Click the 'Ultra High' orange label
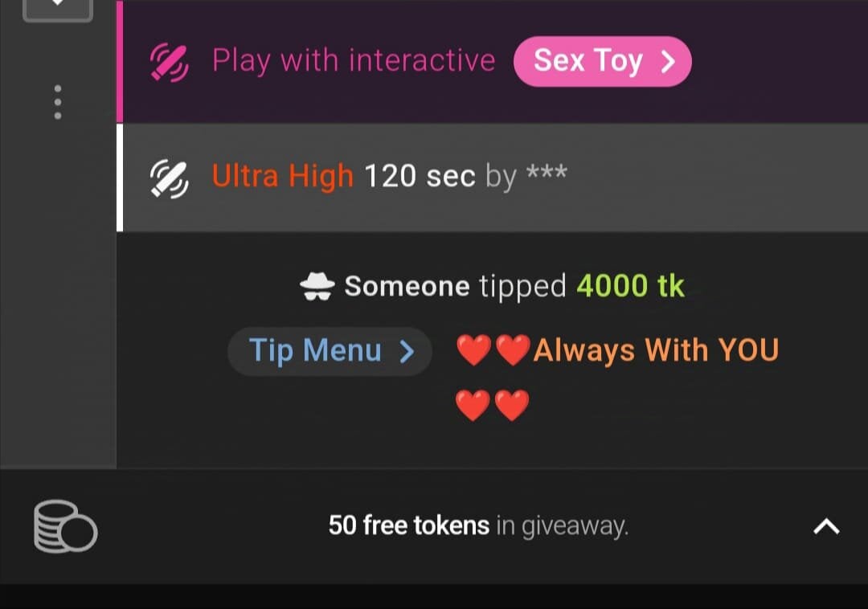This screenshot has width=868, height=609. 282,177
